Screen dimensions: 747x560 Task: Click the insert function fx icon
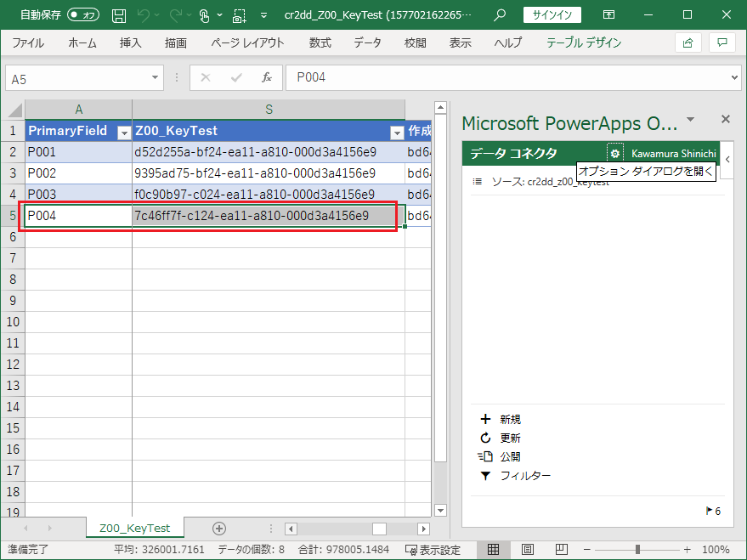266,78
